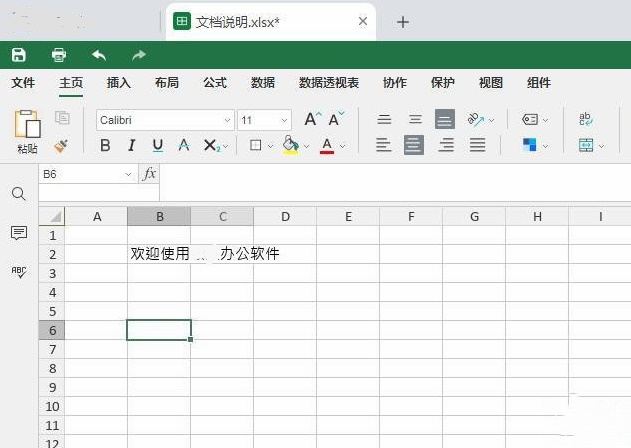Click the Redo arrow icon
This screenshot has width=631, height=448.
point(139,55)
